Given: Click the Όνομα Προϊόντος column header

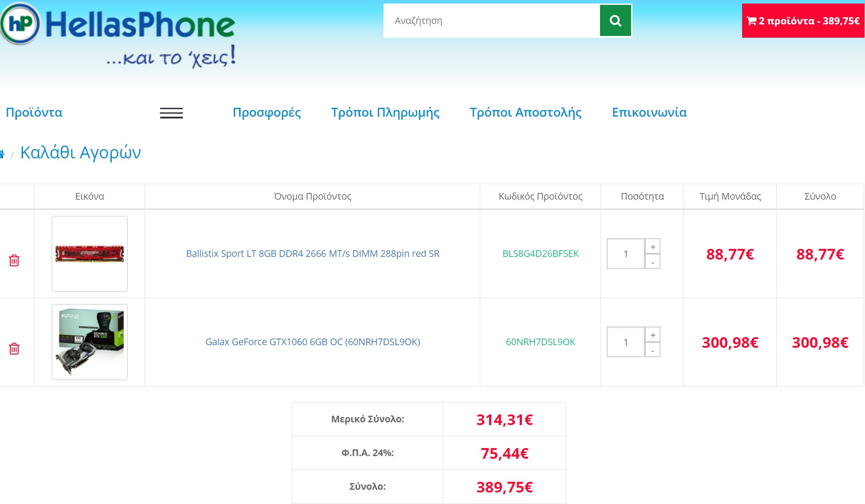Looking at the screenshot, I should [x=312, y=197].
